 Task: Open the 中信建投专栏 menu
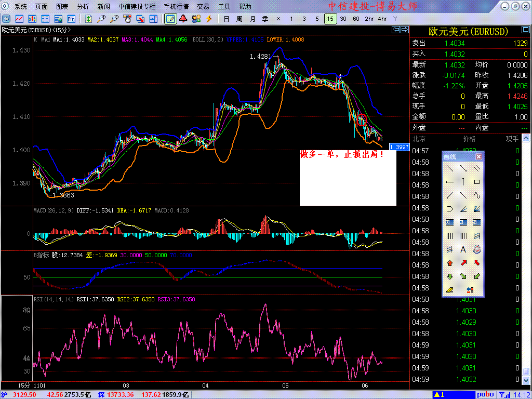click(x=137, y=6)
